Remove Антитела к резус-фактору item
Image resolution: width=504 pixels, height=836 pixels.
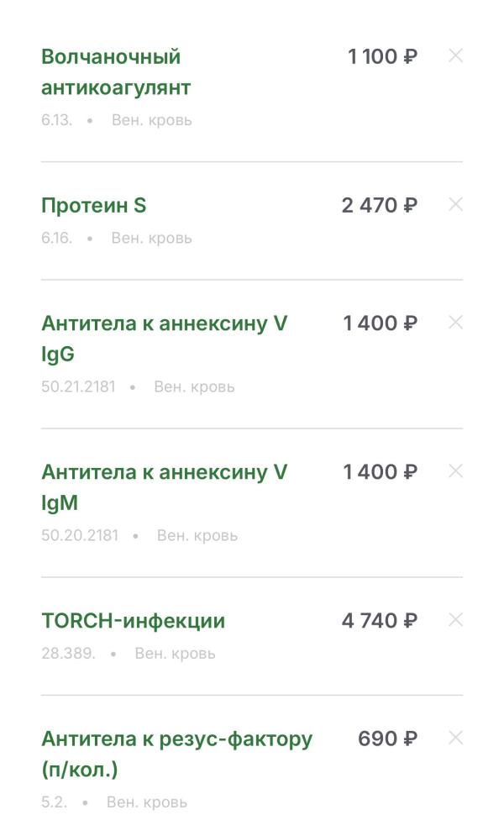pyautogui.click(x=455, y=739)
